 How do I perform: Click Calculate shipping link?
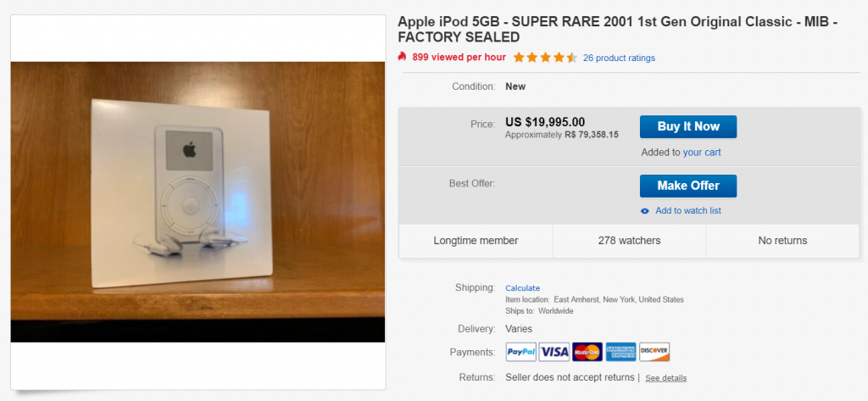click(522, 288)
